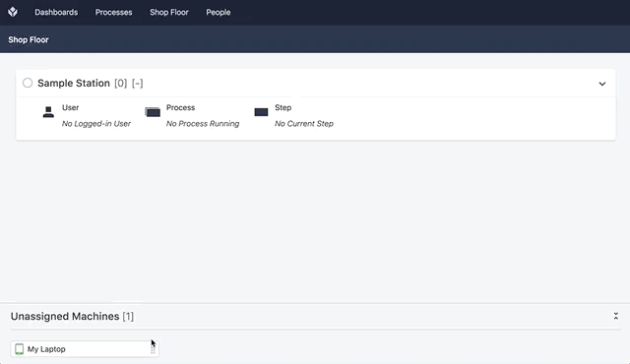Open the People menu

pos(219,13)
